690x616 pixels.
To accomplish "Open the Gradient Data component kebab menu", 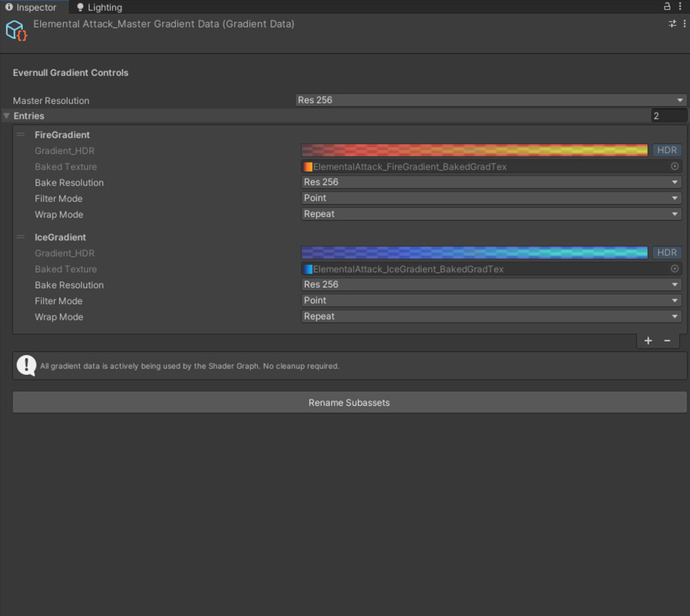I will 685,24.
